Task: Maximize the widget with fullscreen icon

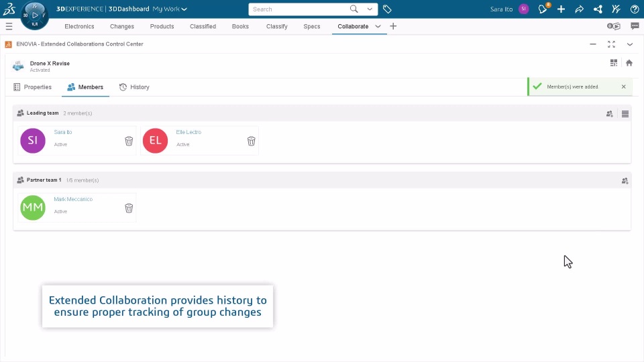Action: (612, 44)
